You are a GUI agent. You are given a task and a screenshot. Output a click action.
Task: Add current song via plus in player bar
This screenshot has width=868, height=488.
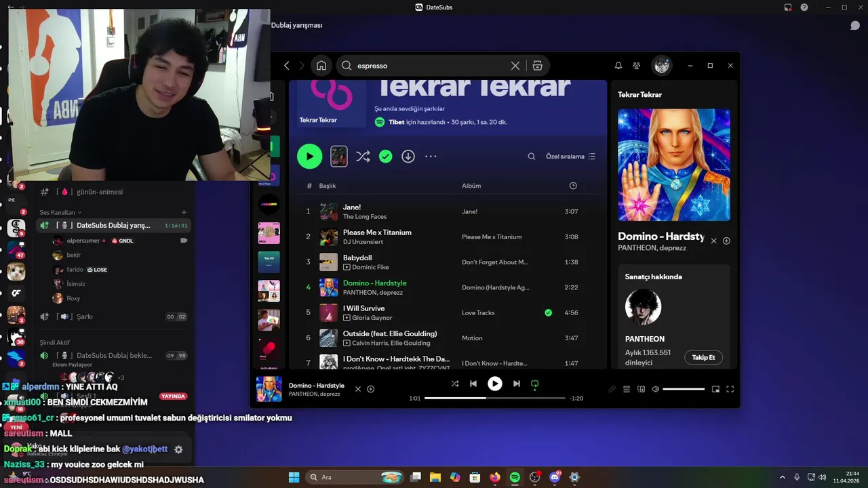[x=371, y=389]
